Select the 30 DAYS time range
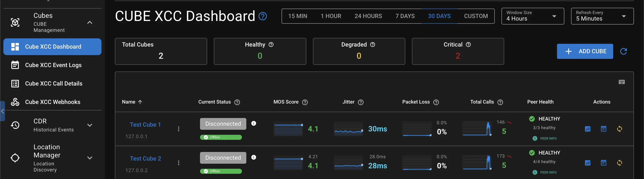 tap(439, 16)
